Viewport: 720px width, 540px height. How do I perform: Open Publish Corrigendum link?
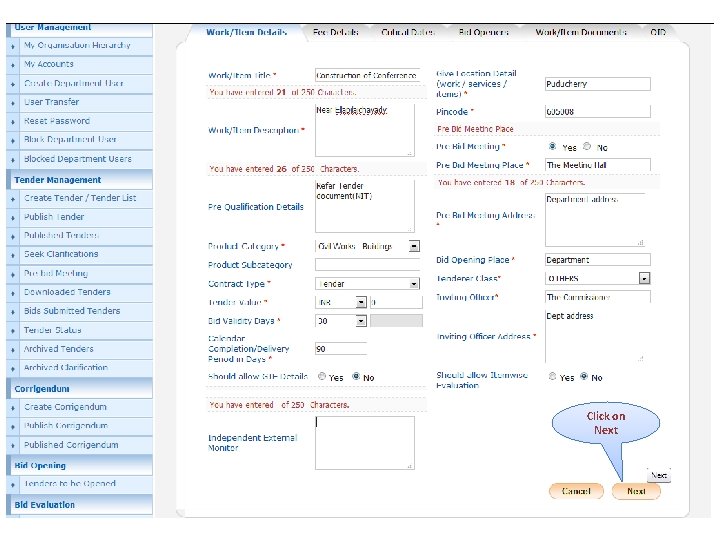click(66, 426)
